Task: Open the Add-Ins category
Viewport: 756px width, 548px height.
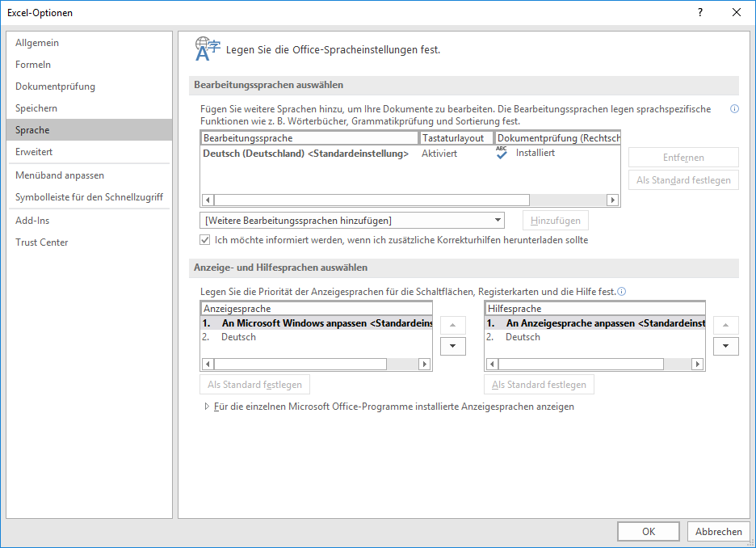Action: 89,221
